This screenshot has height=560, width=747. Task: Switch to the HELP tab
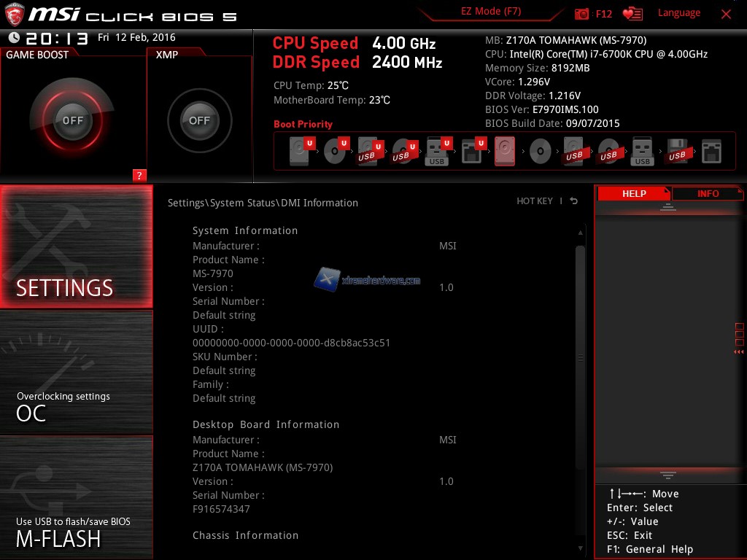(x=633, y=194)
